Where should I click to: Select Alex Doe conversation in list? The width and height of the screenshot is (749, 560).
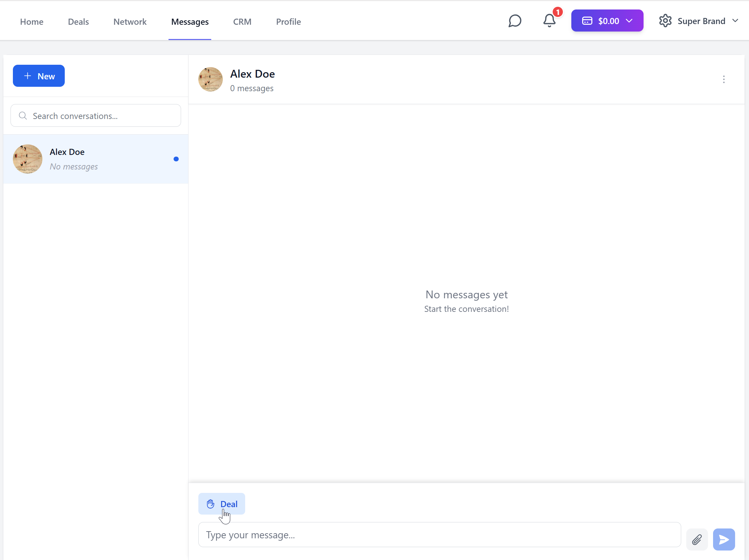tap(96, 159)
